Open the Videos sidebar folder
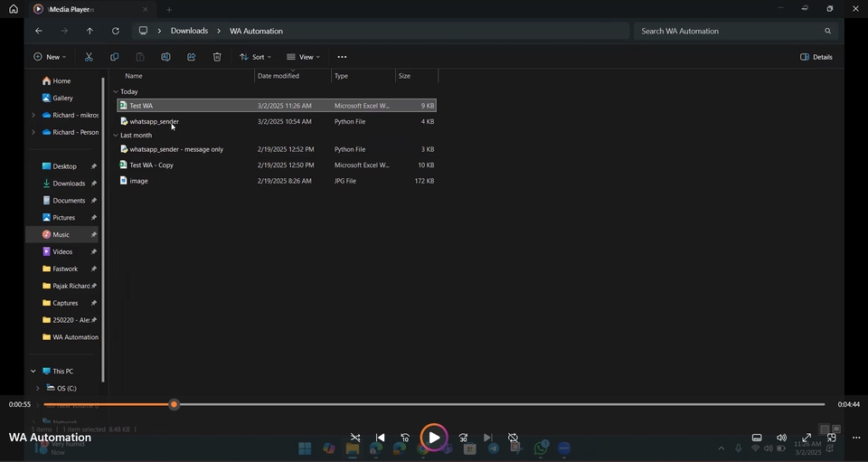Screen dimensions: 868x462 (x=64, y=251)
